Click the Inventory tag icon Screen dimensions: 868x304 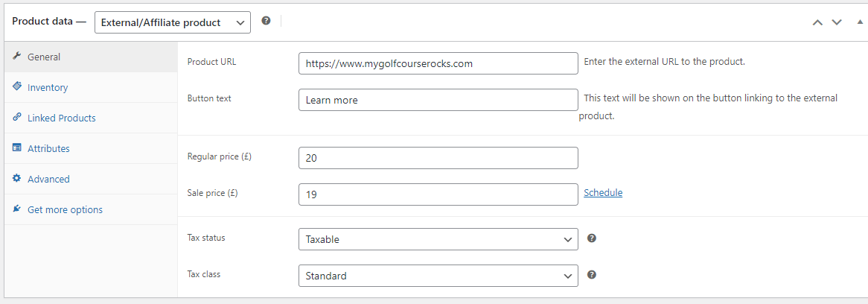[x=16, y=87]
